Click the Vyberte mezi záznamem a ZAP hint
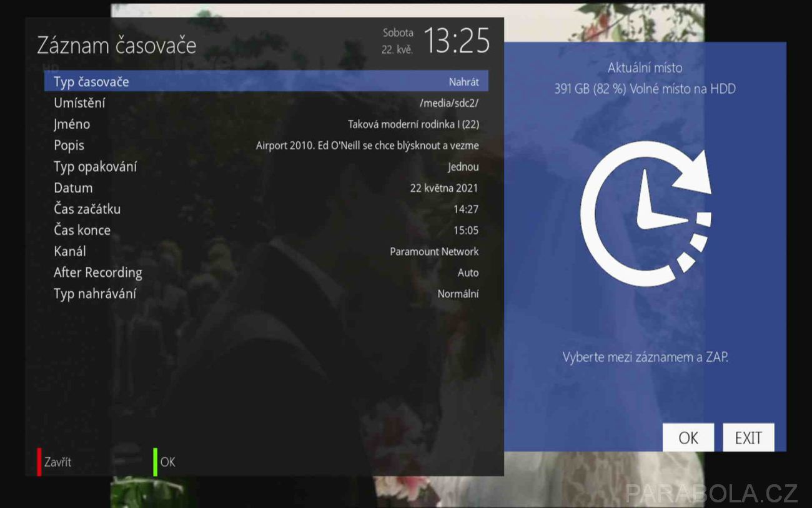Viewport: 812px width, 508px height. pos(645,358)
